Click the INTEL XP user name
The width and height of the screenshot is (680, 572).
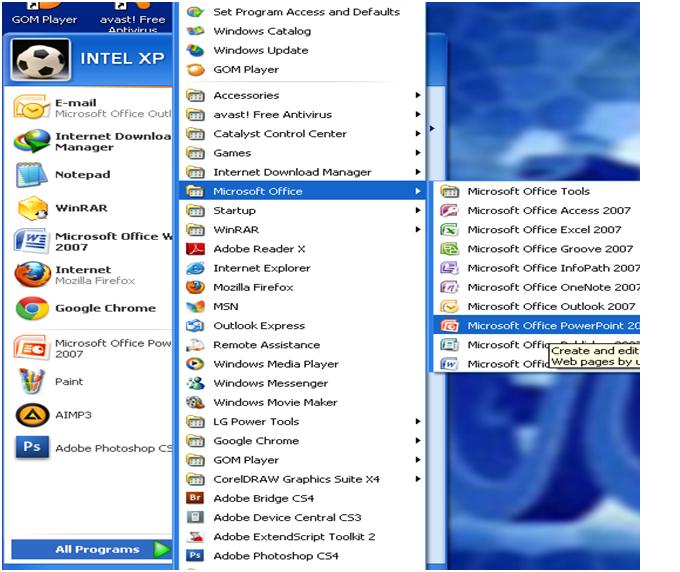coord(122,58)
